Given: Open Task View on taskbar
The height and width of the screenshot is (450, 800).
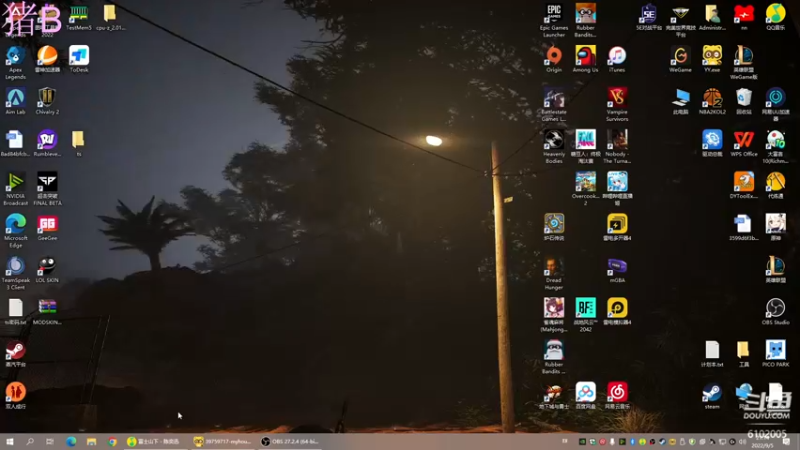Looking at the screenshot, I should [49, 441].
